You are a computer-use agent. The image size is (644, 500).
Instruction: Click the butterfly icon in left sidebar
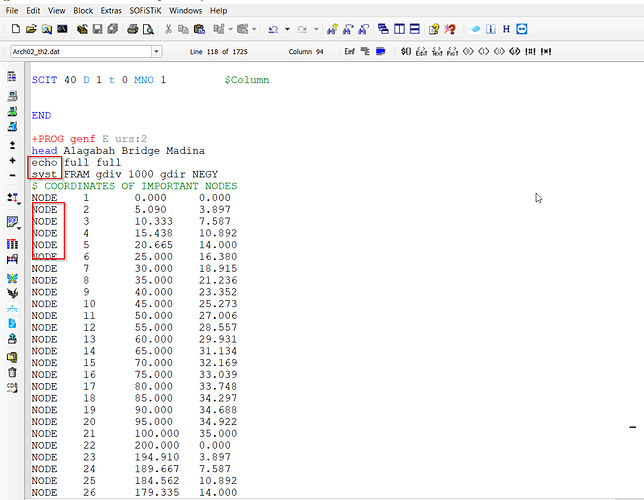click(12, 279)
